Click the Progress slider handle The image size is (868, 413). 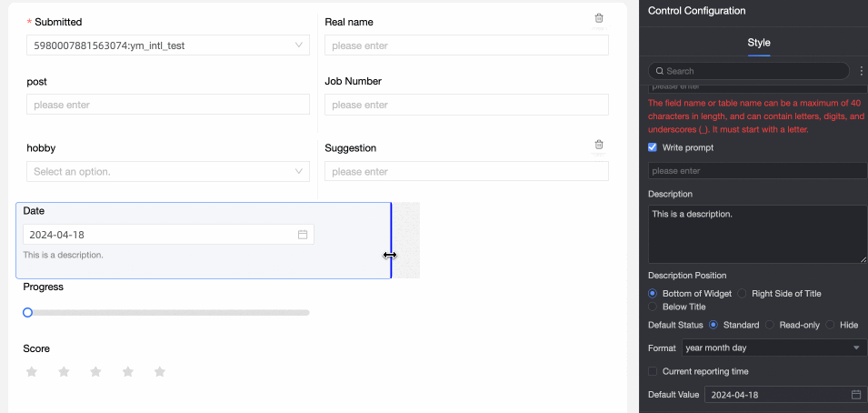(x=28, y=313)
